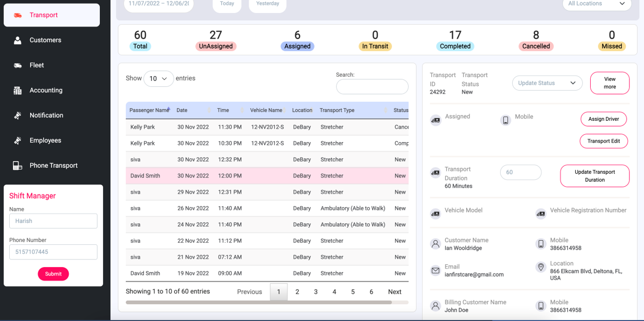Viewport: 644px width, 321px height.
Task: Click the Transport truck icon in sidebar
Action: pyautogui.click(x=17, y=15)
